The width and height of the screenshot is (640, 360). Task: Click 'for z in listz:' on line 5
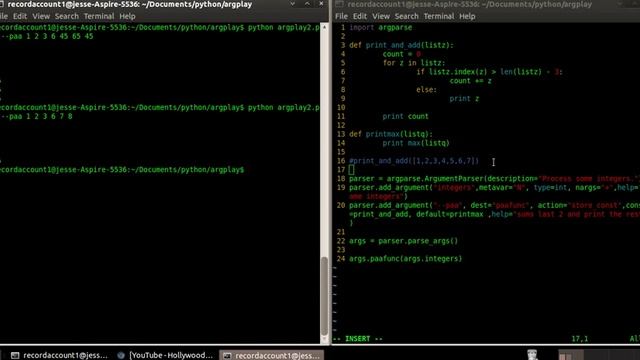414,63
